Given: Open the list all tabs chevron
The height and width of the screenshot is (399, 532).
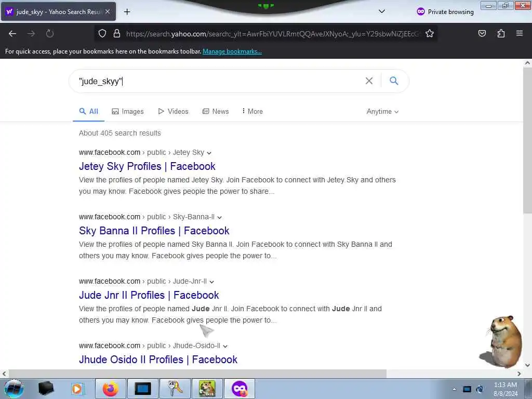Looking at the screenshot, I should 382,11.
